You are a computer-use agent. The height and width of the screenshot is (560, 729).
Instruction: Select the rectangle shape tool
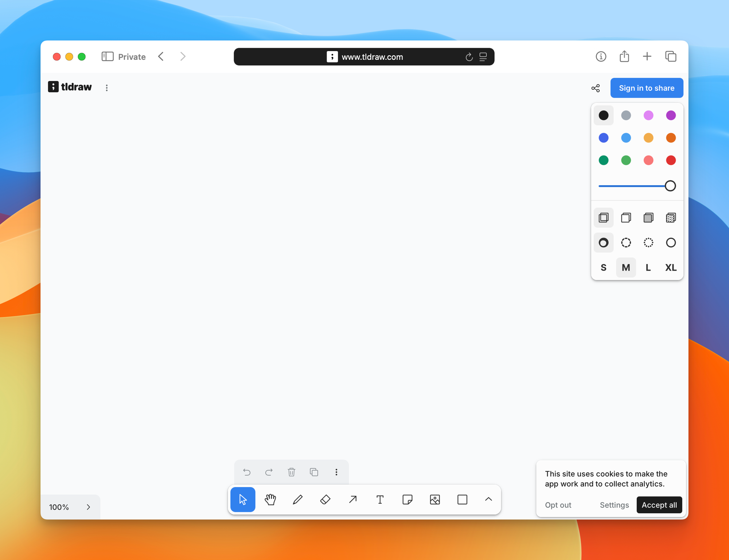pyautogui.click(x=462, y=499)
